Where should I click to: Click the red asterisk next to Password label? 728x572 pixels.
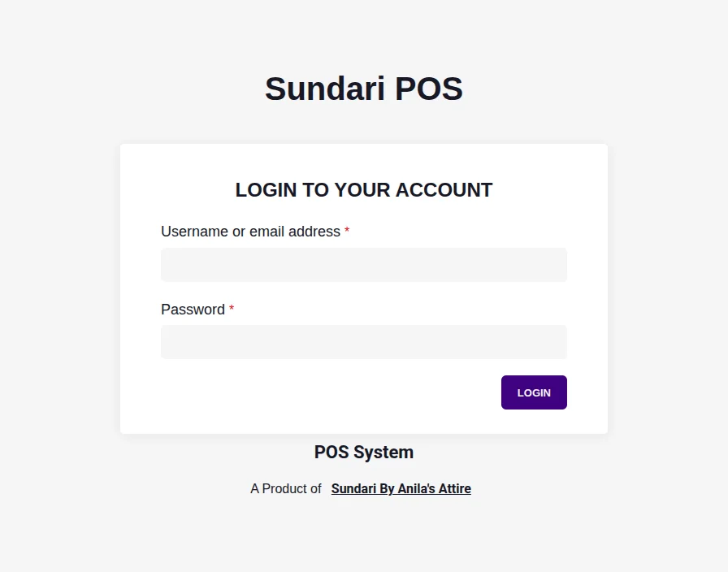(x=231, y=310)
